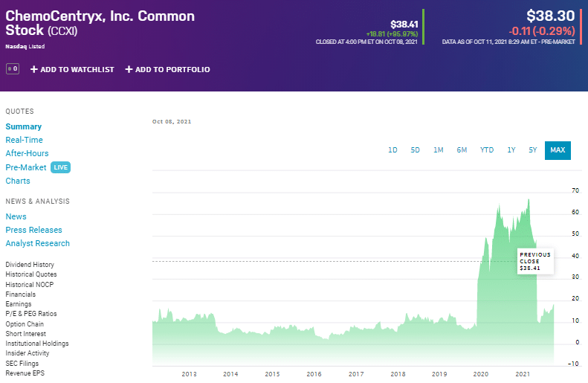Click the Nasdaq Listed label
The image size is (588, 383).
tap(25, 47)
